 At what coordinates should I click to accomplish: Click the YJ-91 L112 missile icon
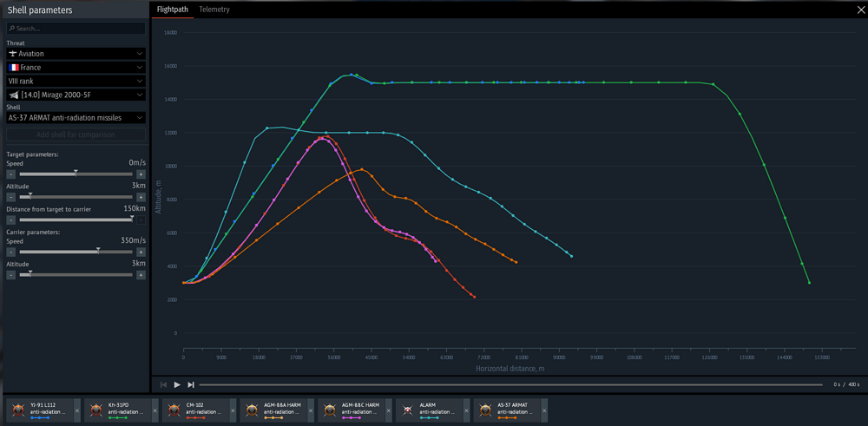click(19, 410)
